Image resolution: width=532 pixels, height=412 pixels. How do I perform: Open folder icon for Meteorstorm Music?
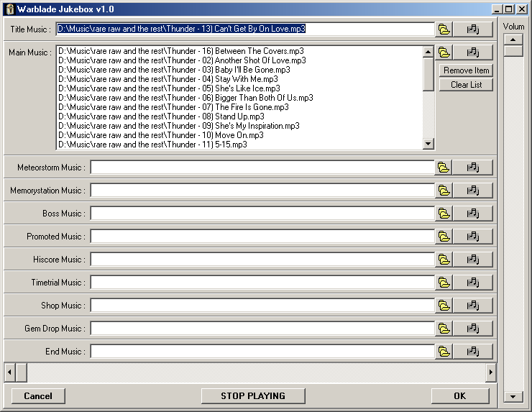click(444, 168)
